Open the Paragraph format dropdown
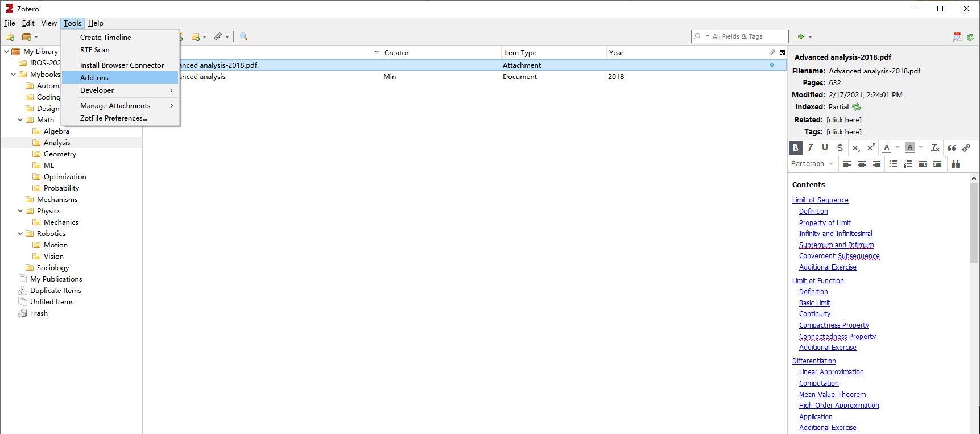The width and height of the screenshot is (980, 434). click(812, 164)
